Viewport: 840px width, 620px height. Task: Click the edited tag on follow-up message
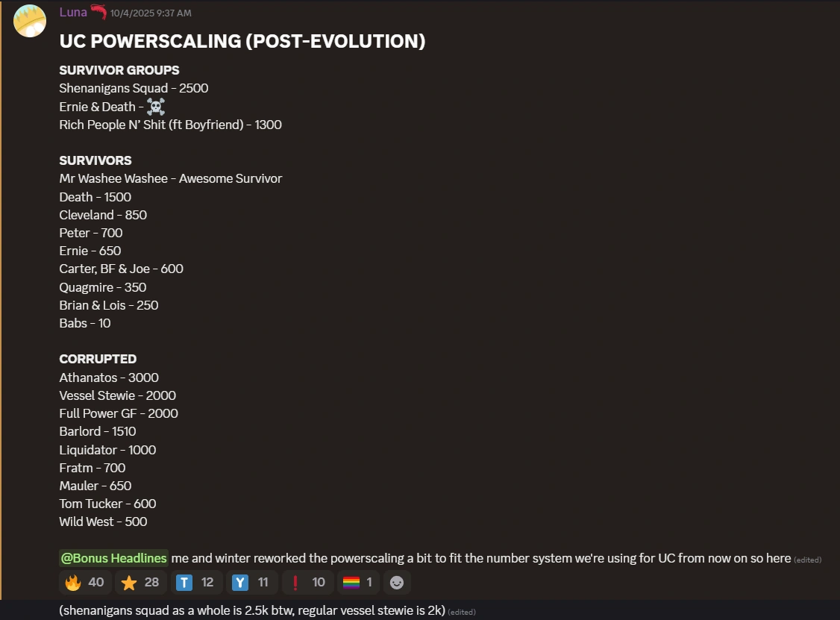pos(462,612)
